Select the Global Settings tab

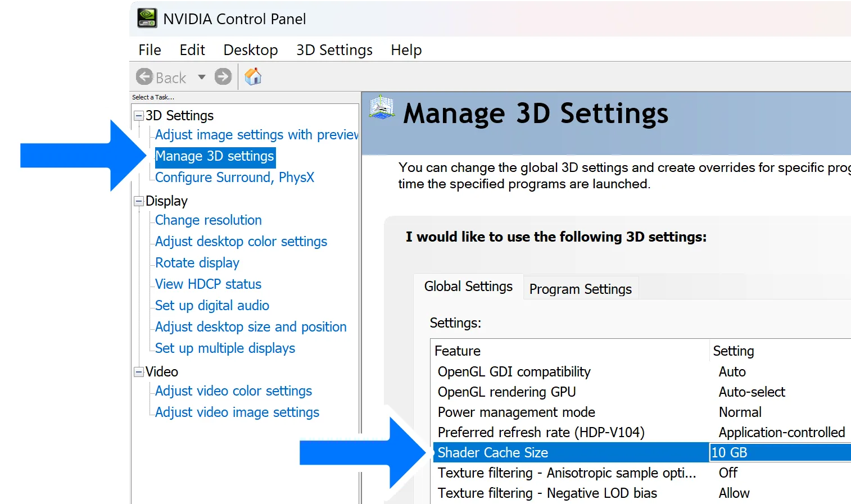468,287
